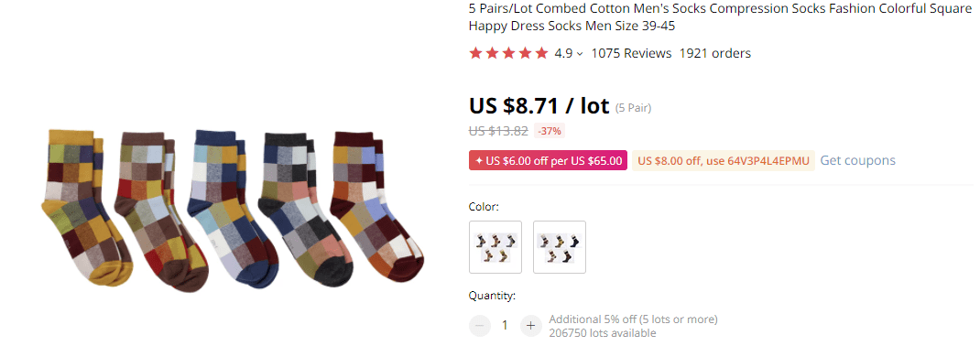The image size is (980, 346).
Task: Open the Get coupons link
Action: pos(857,160)
